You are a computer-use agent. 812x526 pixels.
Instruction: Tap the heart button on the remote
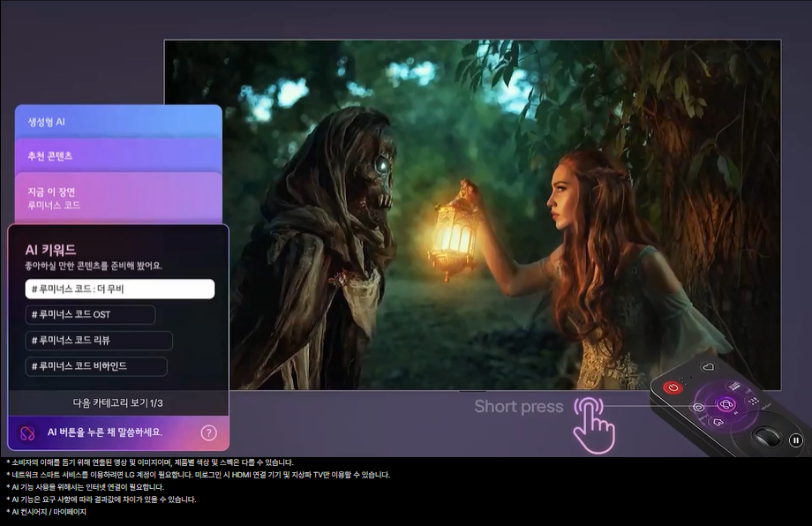tap(707, 367)
